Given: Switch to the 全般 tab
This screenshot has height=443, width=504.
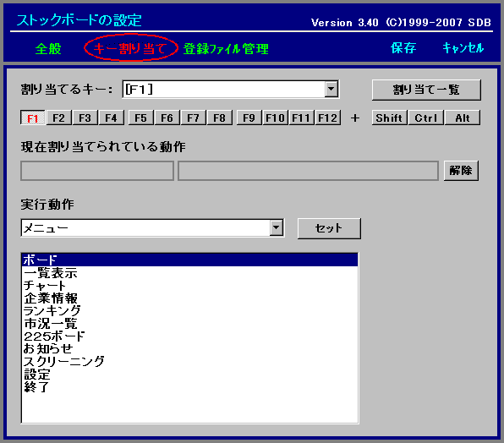Looking at the screenshot, I should click(x=48, y=49).
